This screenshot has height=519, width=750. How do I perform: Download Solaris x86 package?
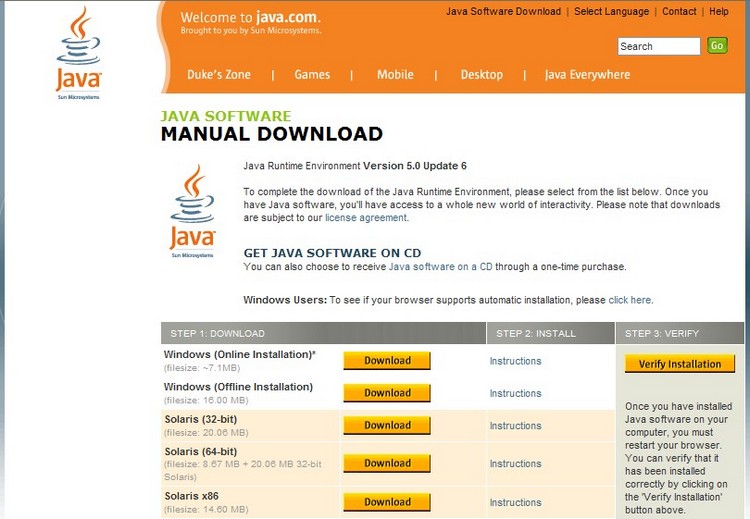pos(387,502)
